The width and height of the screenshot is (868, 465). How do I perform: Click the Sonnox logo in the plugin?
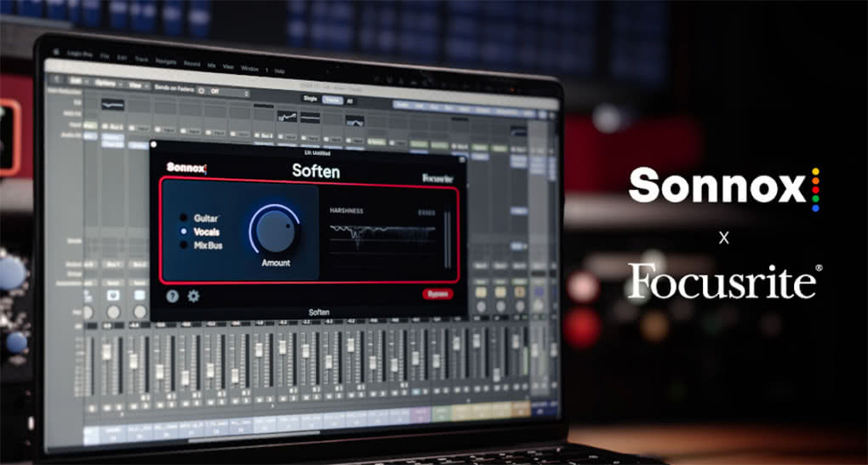tap(186, 168)
